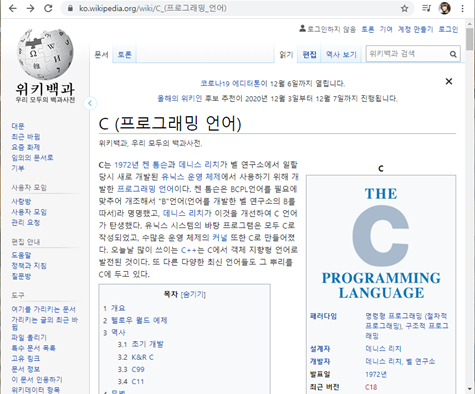Search with the magnifier icon
The width and height of the screenshot is (475, 394).
click(453, 54)
